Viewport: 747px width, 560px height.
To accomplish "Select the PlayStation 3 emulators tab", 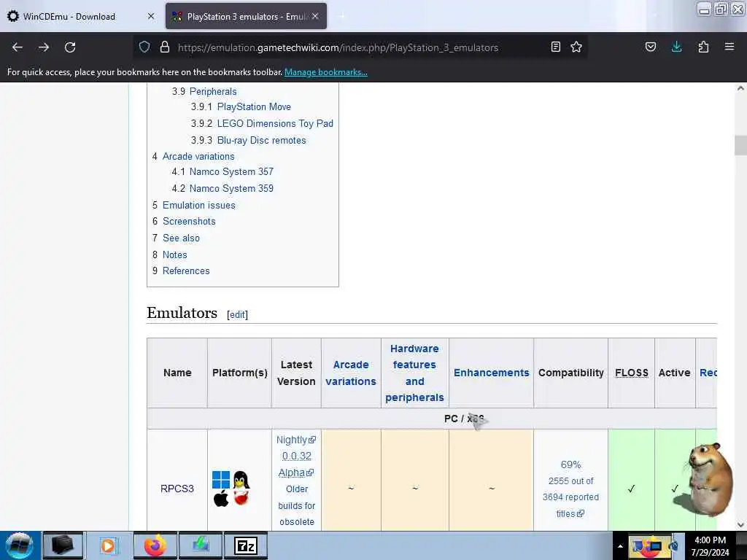I will (x=246, y=16).
